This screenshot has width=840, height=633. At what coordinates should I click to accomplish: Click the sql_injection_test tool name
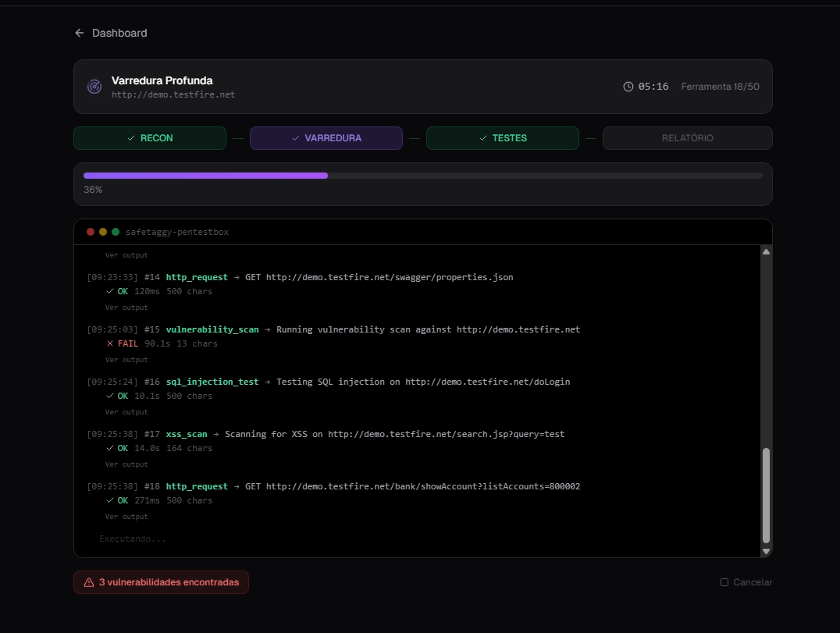click(212, 382)
